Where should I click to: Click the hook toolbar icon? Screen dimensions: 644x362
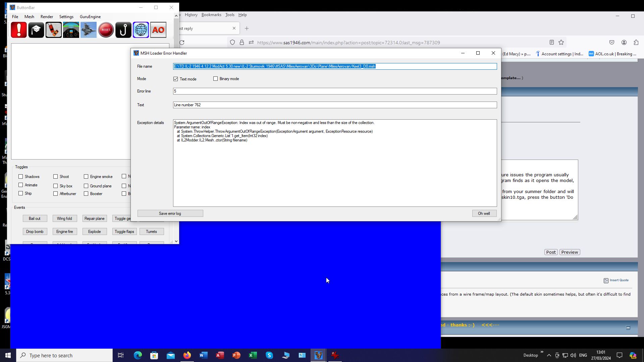(x=123, y=30)
